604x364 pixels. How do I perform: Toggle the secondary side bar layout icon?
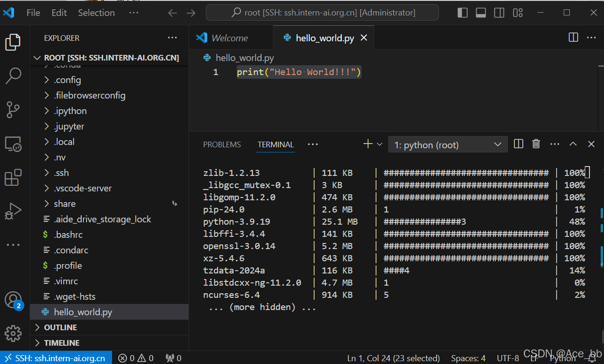coord(499,13)
